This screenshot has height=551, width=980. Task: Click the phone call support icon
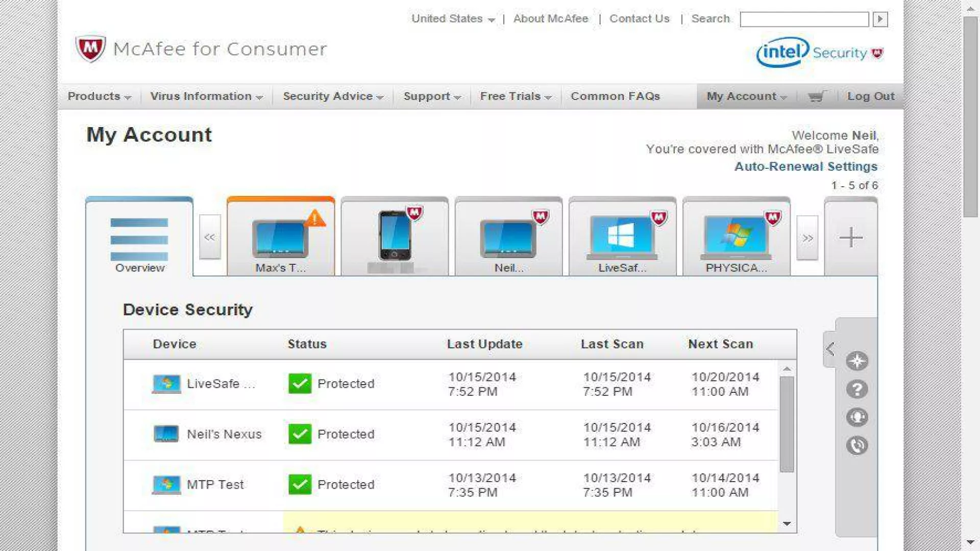[857, 446]
